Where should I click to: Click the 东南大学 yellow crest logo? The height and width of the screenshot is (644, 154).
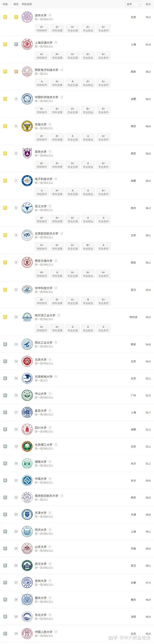pos(27,126)
